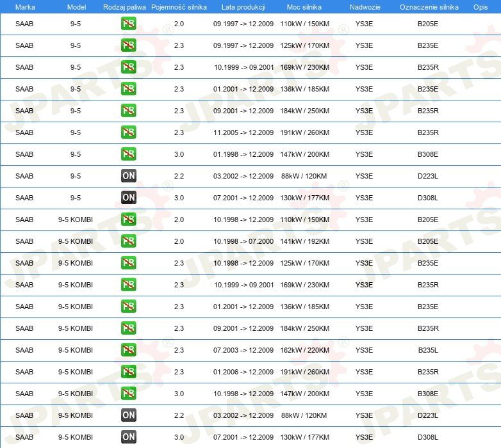Click the Lata produkcji column header
501x448 pixels.
(x=243, y=7)
